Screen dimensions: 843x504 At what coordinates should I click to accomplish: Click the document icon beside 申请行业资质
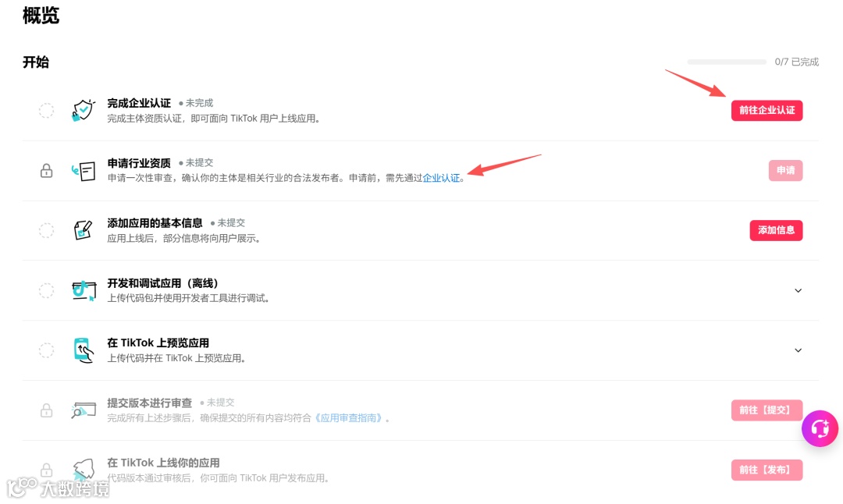tap(84, 171)
